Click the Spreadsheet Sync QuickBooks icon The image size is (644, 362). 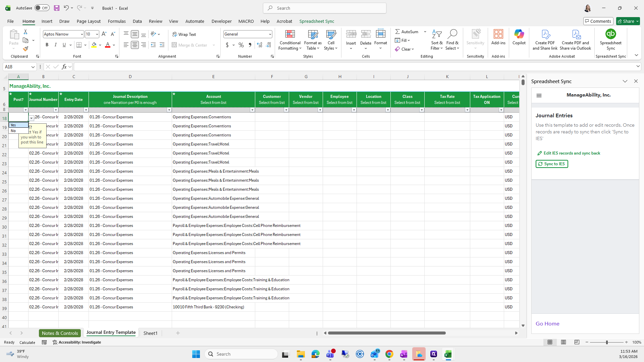tap(610, 34)
